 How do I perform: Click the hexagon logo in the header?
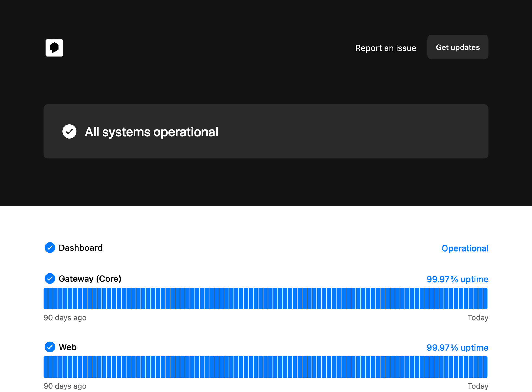tap(54, 48)
